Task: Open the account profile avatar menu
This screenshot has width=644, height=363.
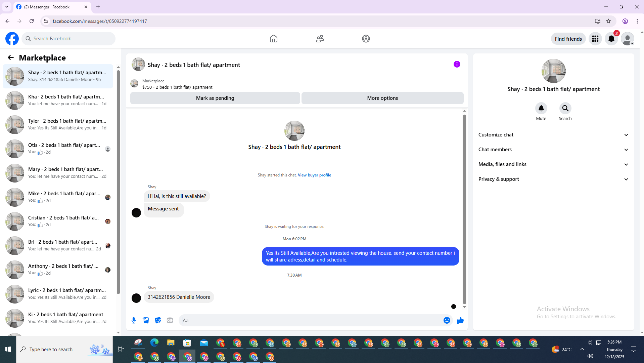Action: pos(628,39)
